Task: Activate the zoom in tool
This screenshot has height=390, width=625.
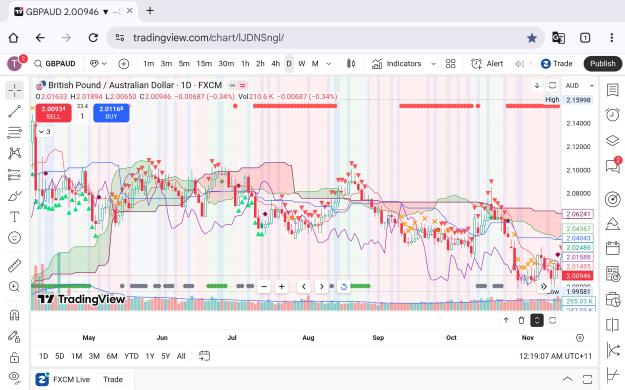Action: pos(14,286)
